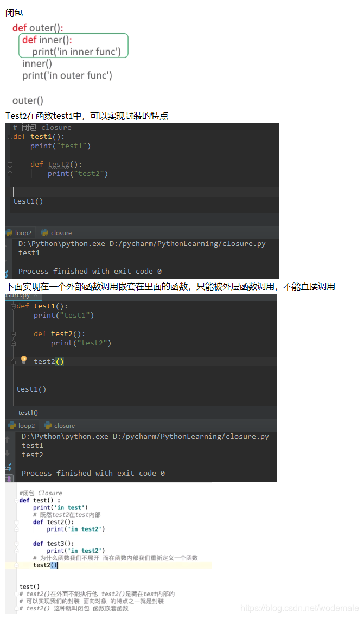This screenshot has height=618, width=364.
Task: Click the fold-end marker beside print("test2") in the first editor
Action: (10, 173)
